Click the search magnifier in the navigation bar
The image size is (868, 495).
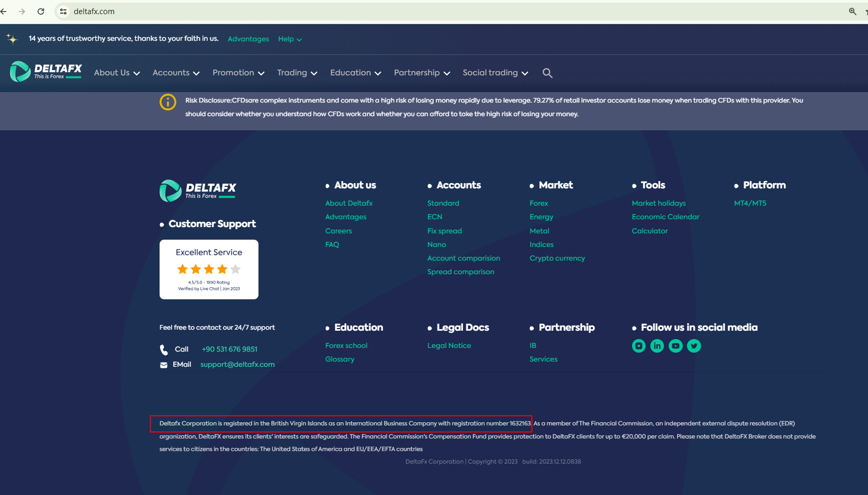click(547, 73)
